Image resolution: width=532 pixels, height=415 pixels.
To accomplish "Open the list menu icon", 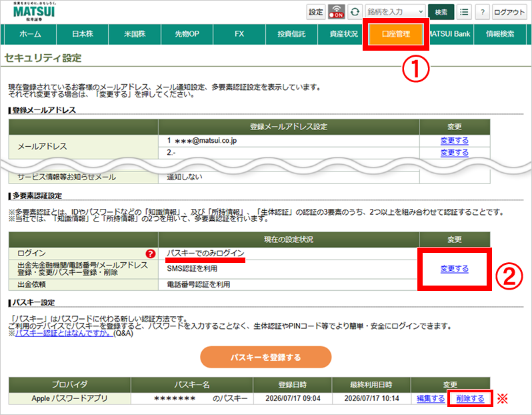I will pyautogui.click(x=464, y=12).
